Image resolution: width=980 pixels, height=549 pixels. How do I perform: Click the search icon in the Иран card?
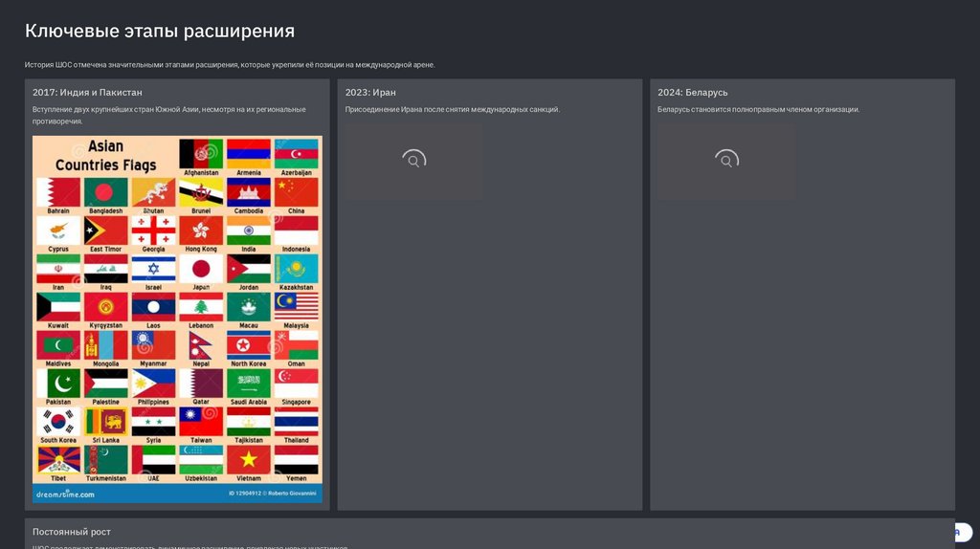[x=413, y=160]
